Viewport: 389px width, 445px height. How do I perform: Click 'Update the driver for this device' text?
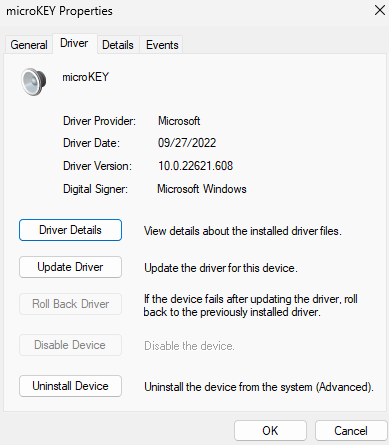tap(221, 268)
